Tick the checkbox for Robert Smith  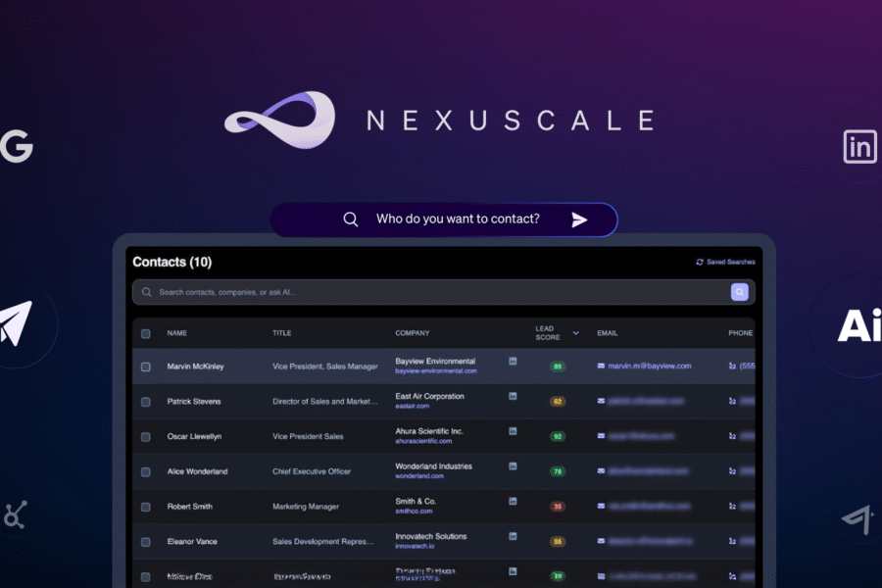[x=146, y=507]
